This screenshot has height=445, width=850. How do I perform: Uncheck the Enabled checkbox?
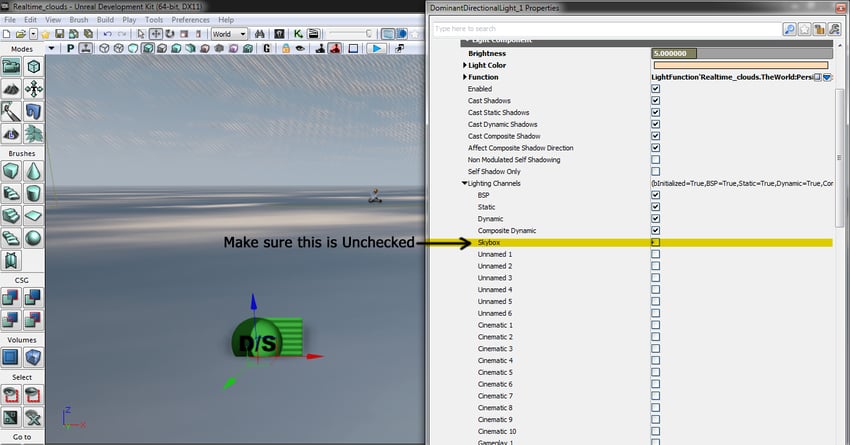(x=655, y=88)
